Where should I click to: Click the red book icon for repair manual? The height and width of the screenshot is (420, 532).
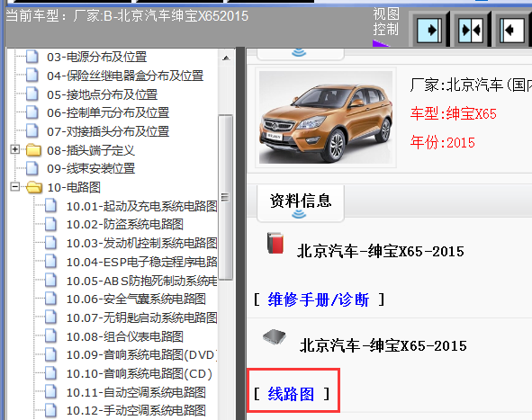point(275,243)
